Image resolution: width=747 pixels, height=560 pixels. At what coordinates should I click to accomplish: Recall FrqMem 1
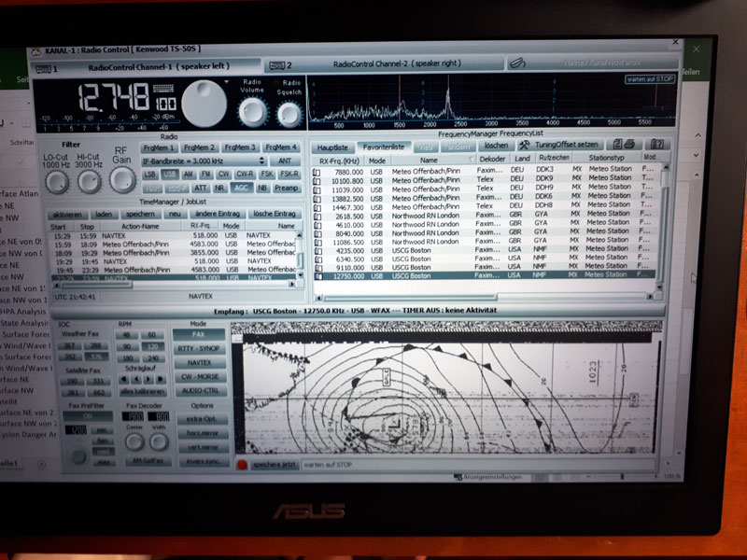click(x=159, y=148)
